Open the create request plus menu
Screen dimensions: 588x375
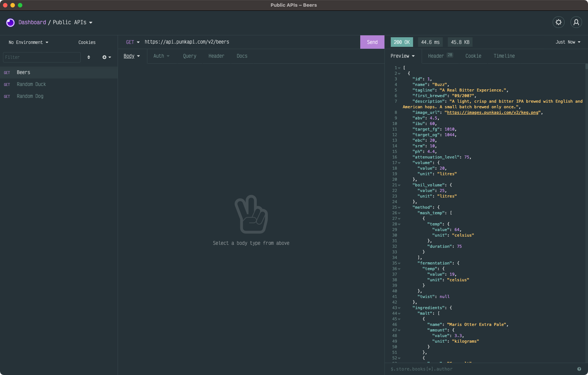(x=106, y=57)
